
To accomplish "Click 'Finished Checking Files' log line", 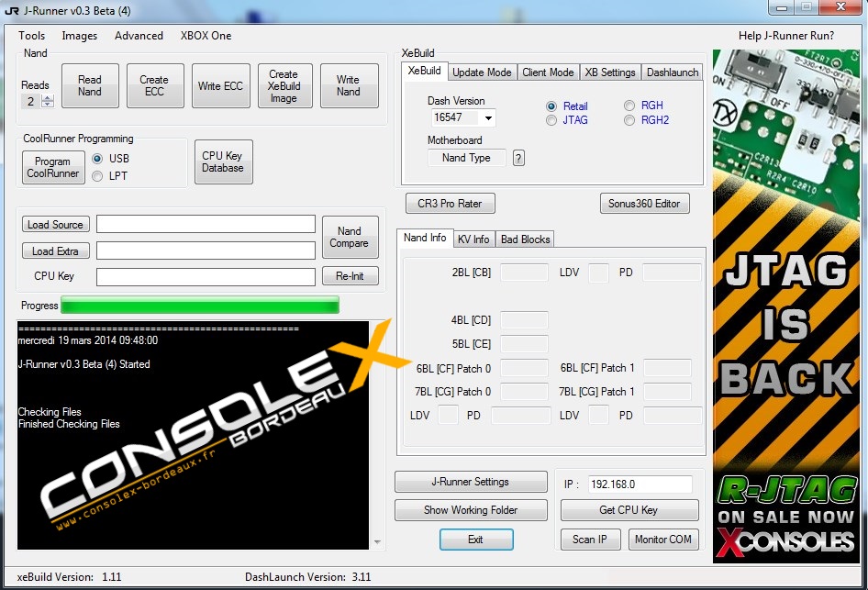I will click(x=69, y=424).
